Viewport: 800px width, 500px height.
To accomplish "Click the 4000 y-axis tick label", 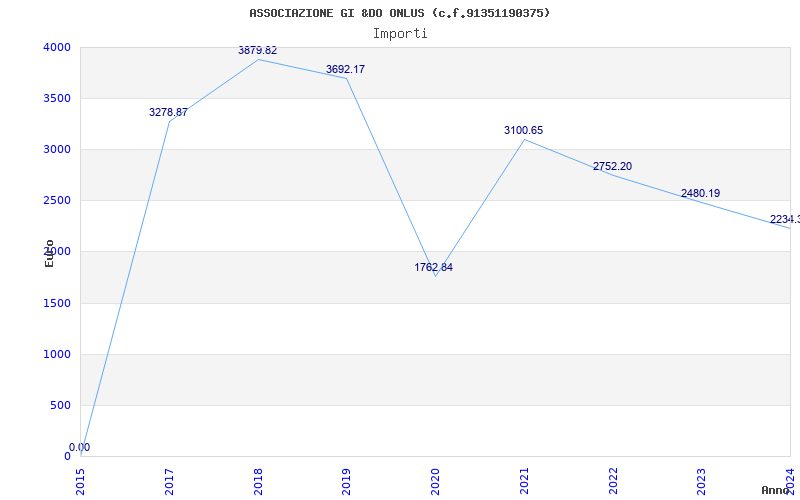I will coord(57,47).
